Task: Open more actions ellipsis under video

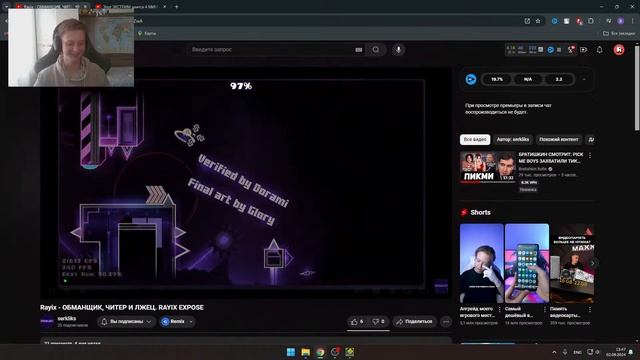Action: coord(446,322)
